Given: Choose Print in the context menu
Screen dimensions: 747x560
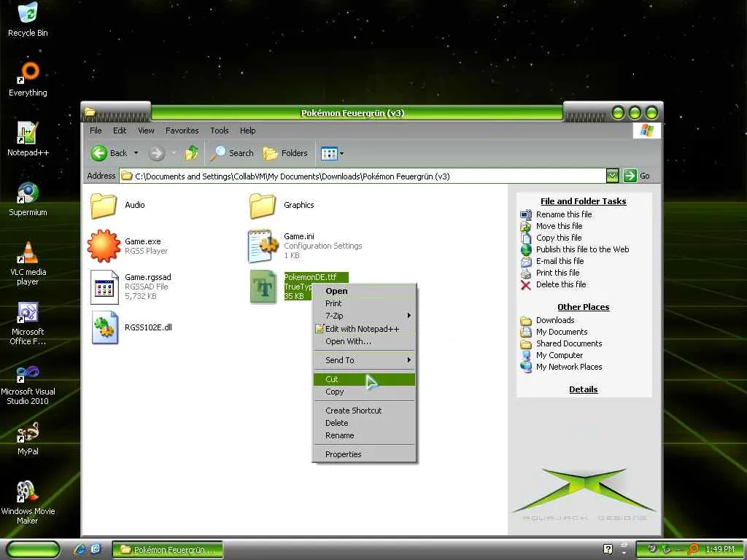Looking at the screenshot, I should pyautogui.click(x=365, y=303).
